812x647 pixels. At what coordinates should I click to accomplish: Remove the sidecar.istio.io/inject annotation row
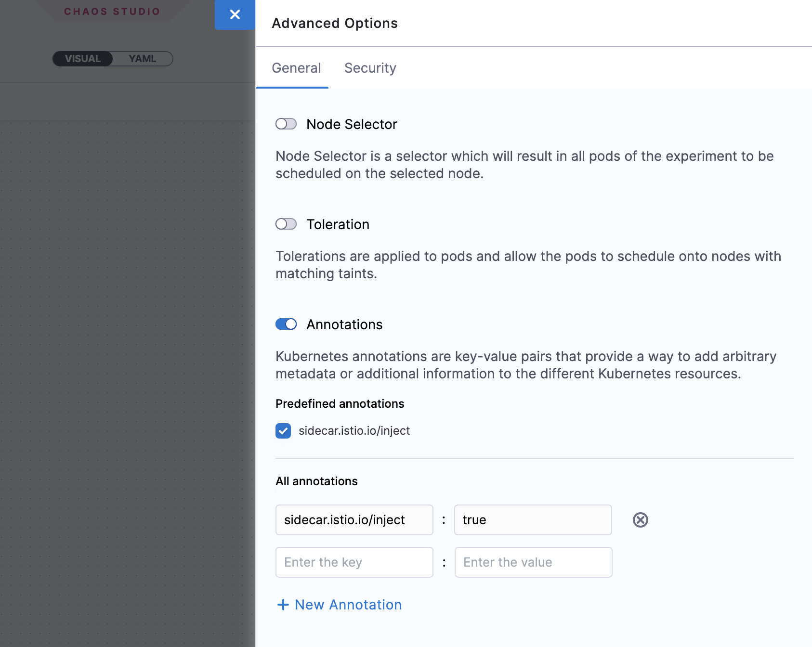point(640,520)
